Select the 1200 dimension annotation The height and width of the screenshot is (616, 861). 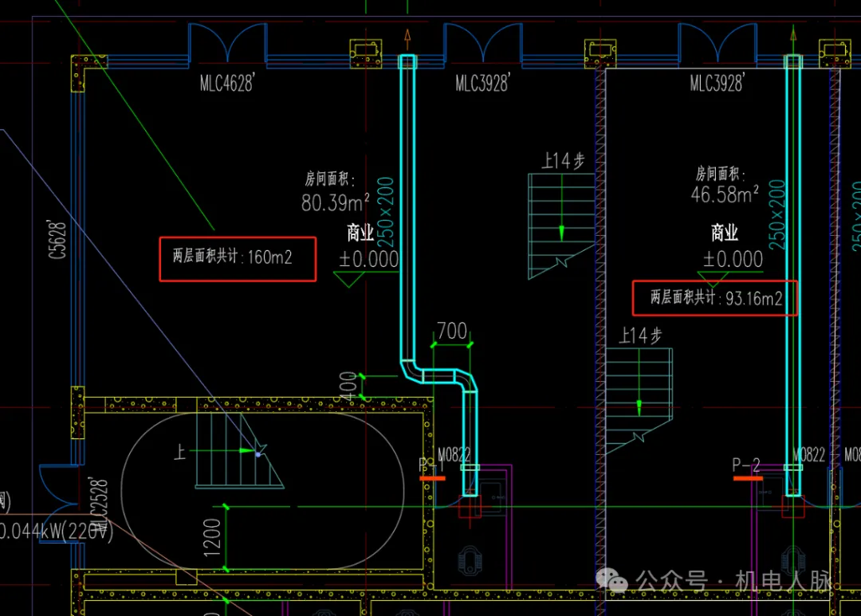pos(212,537)
